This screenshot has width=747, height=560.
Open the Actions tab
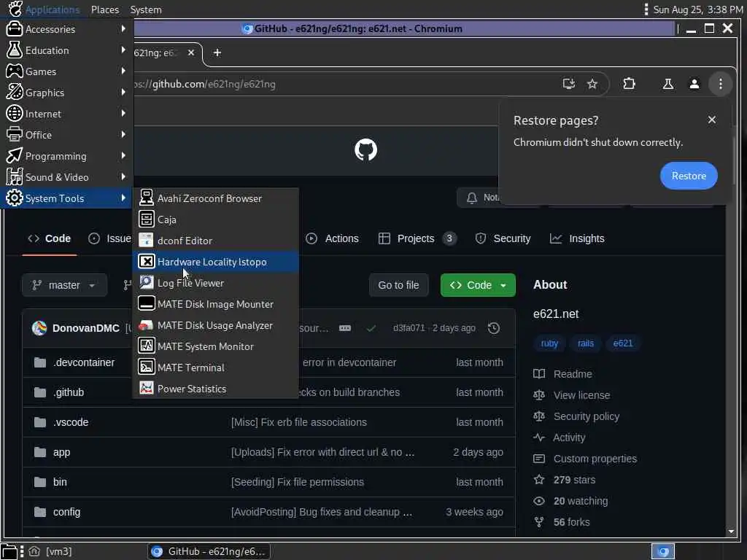click(x=333, y=238)
